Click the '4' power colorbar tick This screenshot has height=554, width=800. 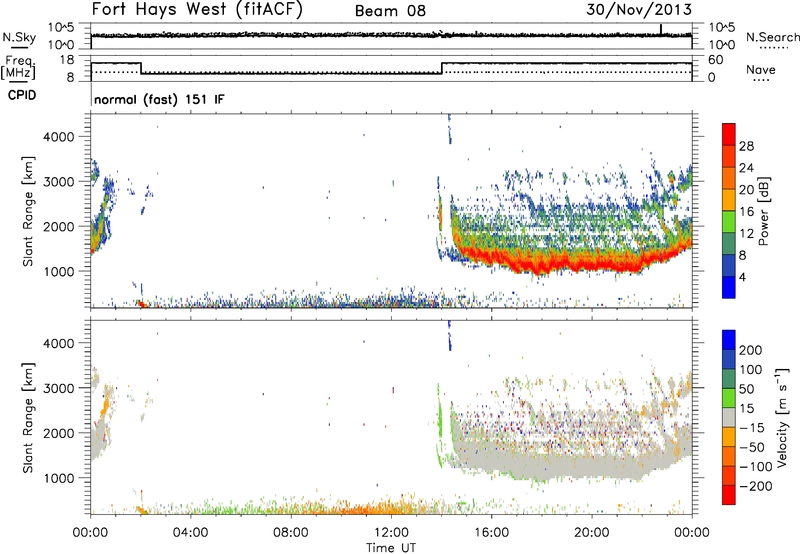[742, 277]
